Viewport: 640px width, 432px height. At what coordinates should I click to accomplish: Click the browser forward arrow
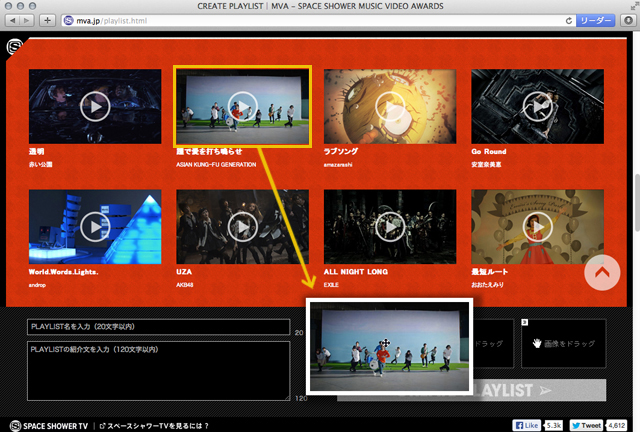click(28, 20)
